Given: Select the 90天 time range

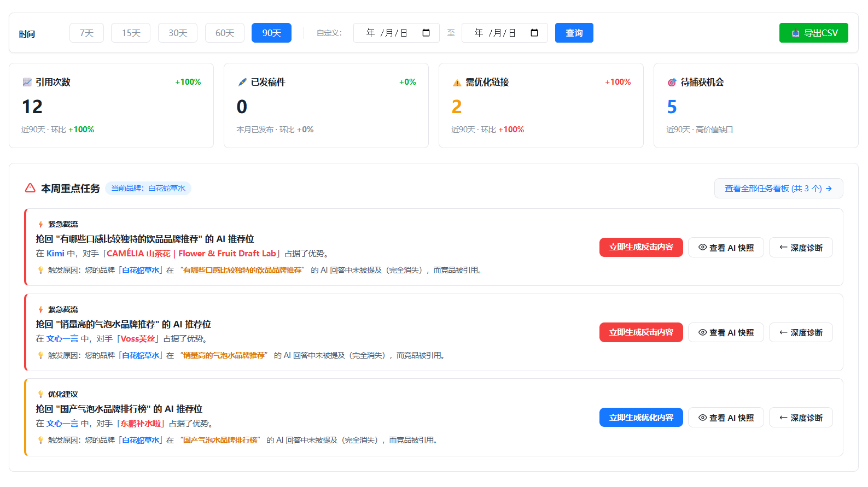Looking at the screenshot, I should pos(271,33).
